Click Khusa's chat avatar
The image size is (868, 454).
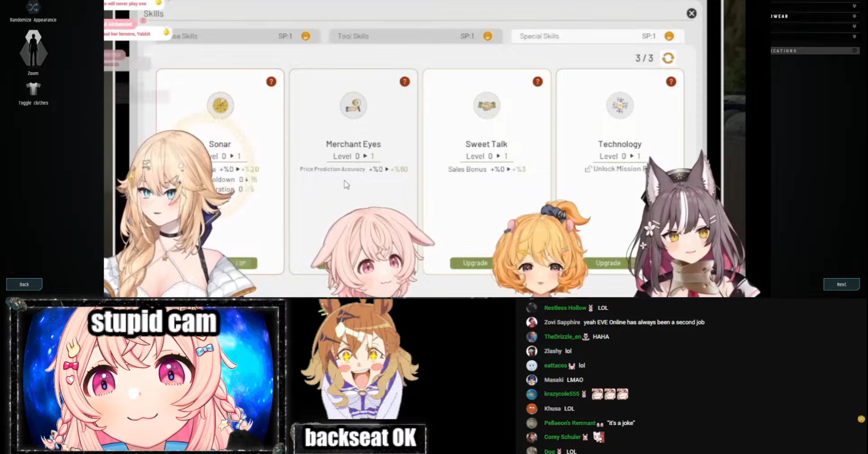532,409
